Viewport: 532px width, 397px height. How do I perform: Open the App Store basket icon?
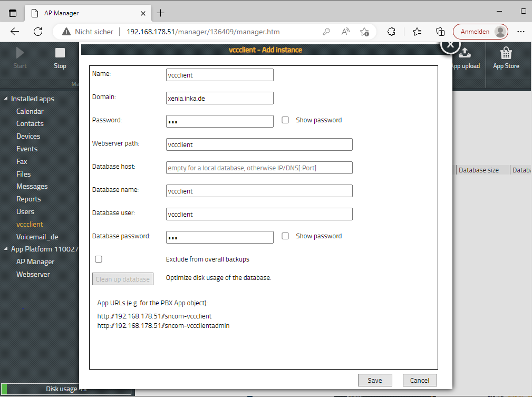[x=506, y=53]
